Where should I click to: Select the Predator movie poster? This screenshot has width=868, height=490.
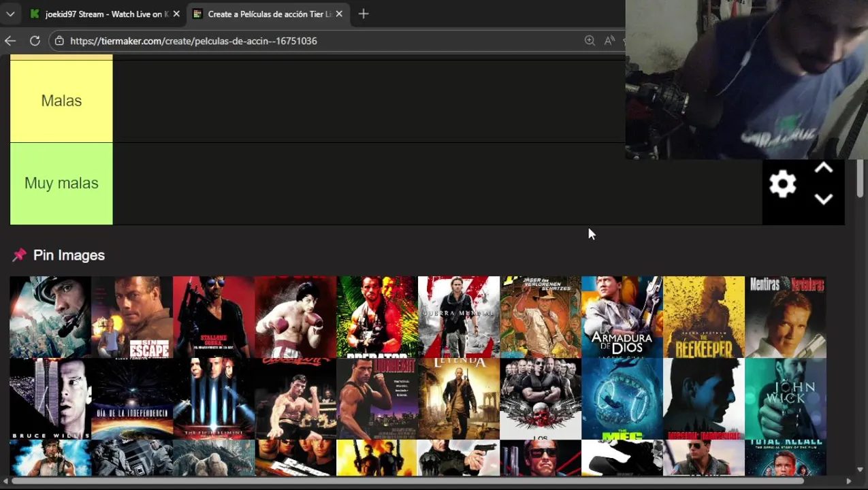tap(377, 317)
